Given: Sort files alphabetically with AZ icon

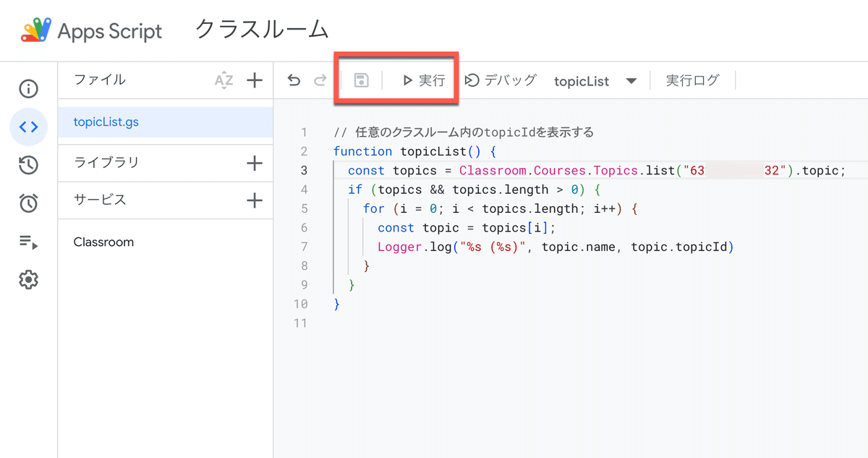Looking at the screenshot, I should coord(224,80).
